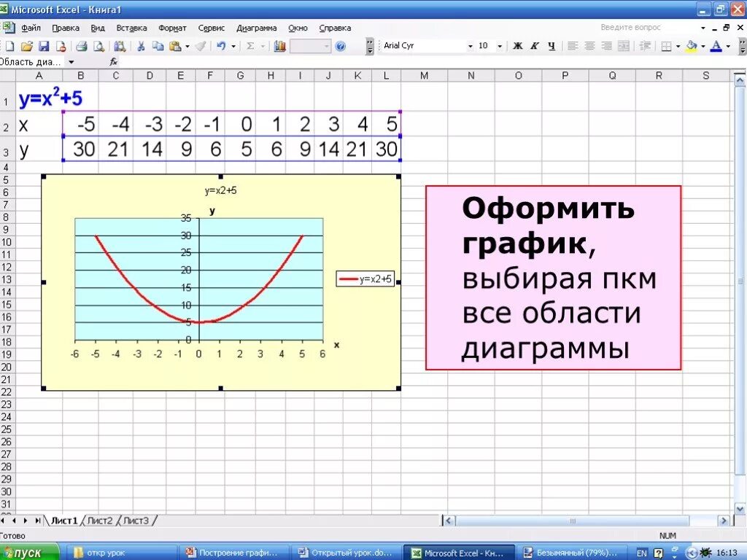Click the fx insert function icon
Screen dimensions: 747x560
tap(113, 61)
